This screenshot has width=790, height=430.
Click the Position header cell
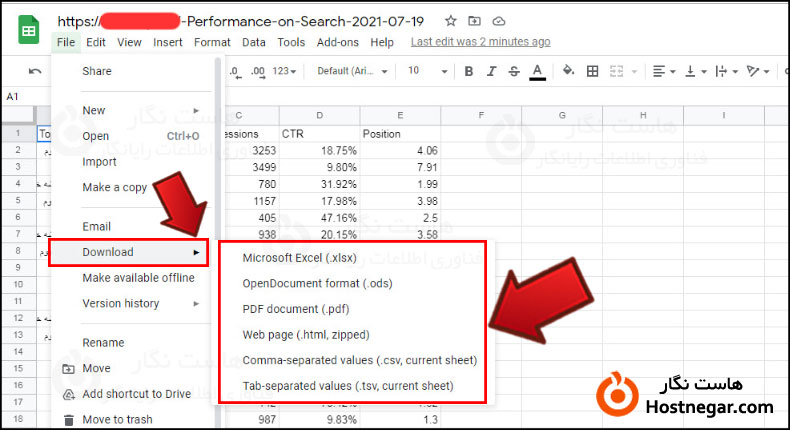tap(400, 134)
